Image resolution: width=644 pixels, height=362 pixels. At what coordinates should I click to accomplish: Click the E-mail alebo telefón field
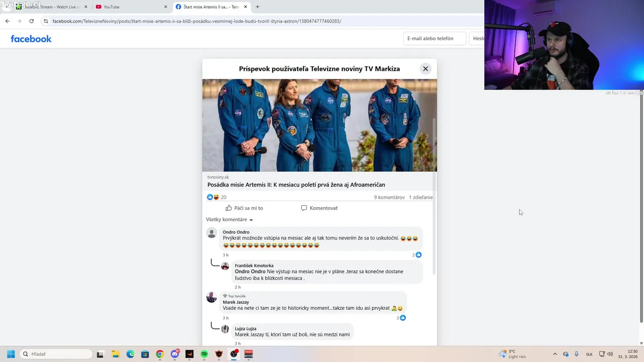coord(435,39)
